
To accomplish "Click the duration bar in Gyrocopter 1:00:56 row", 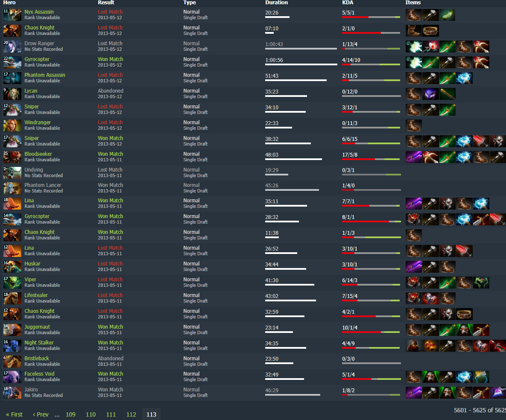I will click(301, 64).
